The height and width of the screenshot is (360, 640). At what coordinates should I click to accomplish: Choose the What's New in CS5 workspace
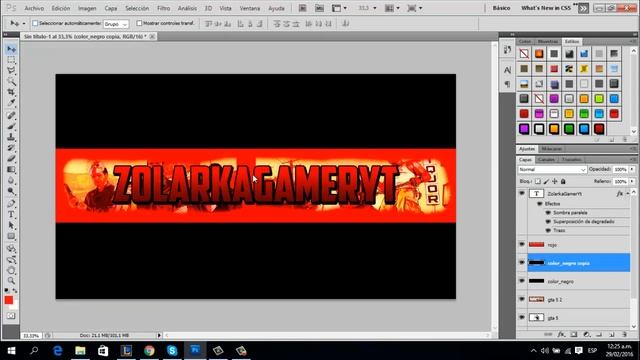pos(546,8)
